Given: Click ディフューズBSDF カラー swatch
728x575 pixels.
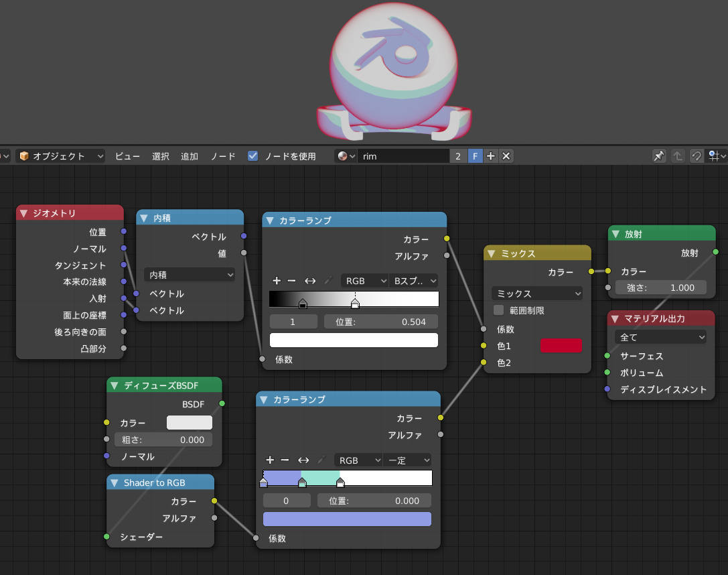Looking at the screenshot, I should pyautogui.click(x=190, y=422).
